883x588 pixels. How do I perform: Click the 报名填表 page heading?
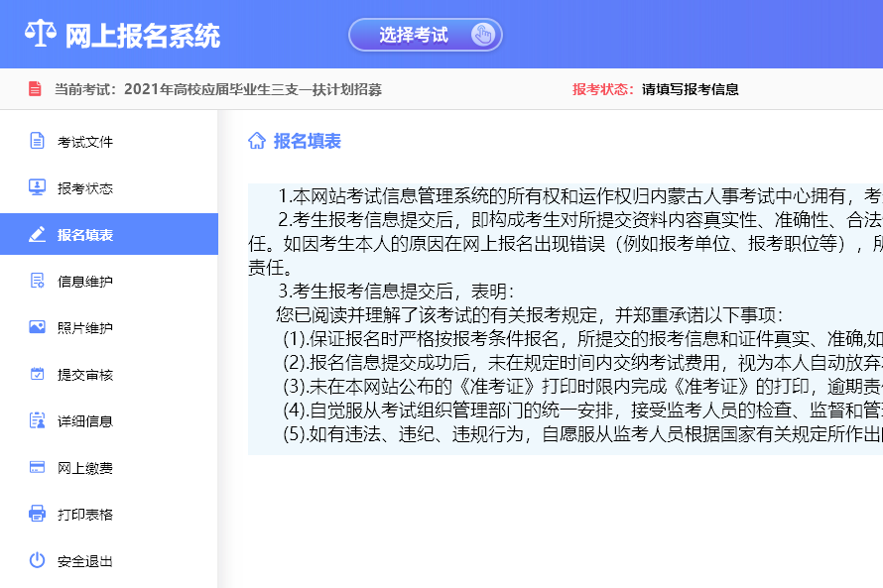click(308, 141)
